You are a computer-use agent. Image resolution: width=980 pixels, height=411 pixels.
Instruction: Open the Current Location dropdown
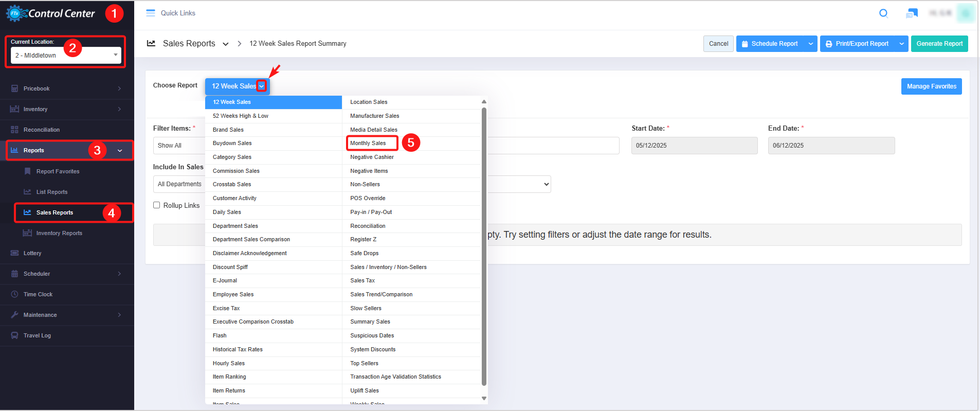point(66,55)
